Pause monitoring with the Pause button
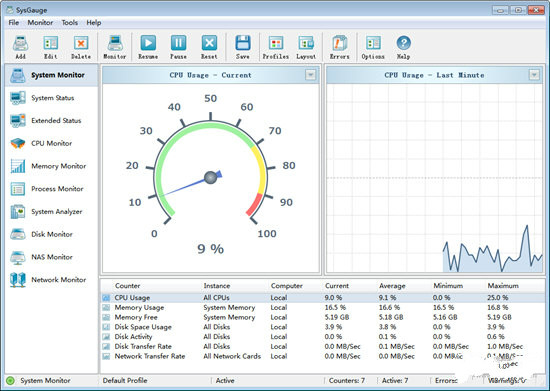Image resolution: width=550 pixels, height=391 pixels. [178, 43]
